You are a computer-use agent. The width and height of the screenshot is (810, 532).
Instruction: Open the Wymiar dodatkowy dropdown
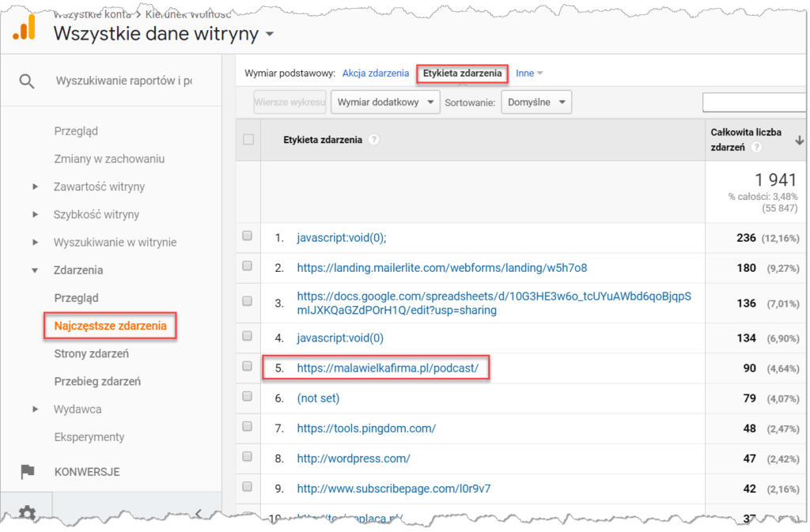click(385, 102)
